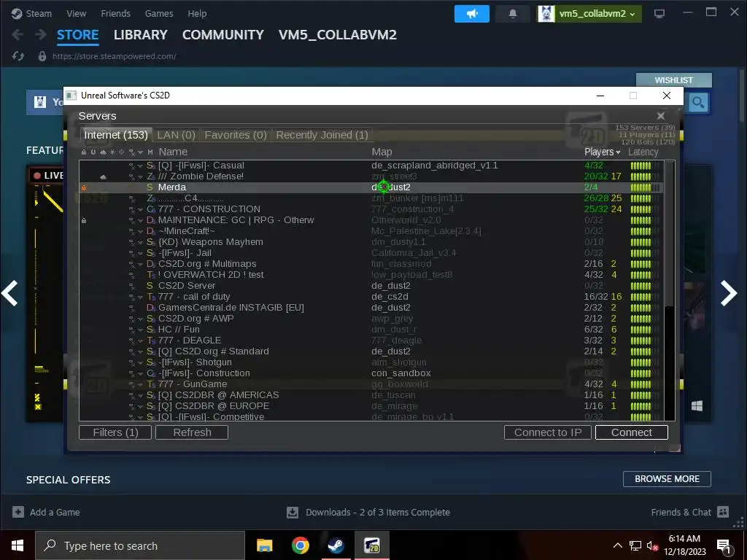Click the lock icon on MAINTENANCE: GC row

click(x=84, y=220)
